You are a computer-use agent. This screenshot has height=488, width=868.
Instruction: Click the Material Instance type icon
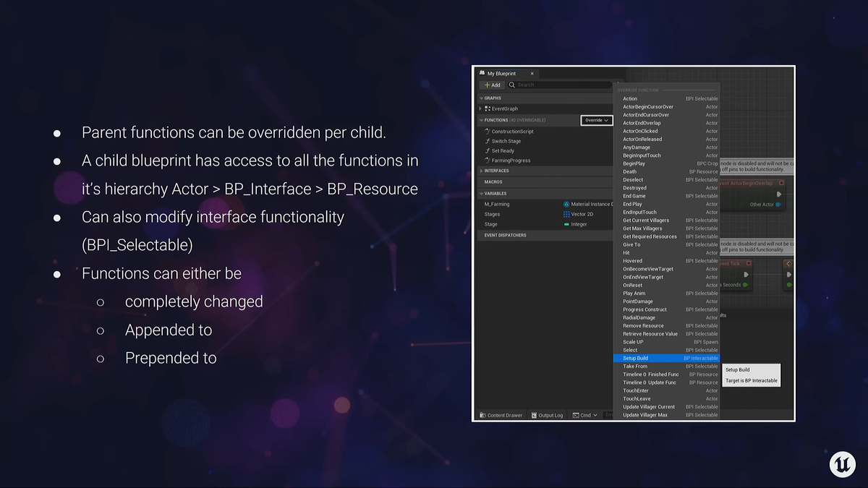pos(566,205)
